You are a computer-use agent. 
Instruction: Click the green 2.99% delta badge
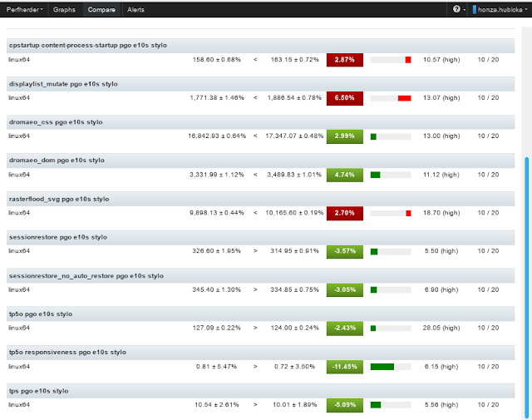click(x=345, y=136)
